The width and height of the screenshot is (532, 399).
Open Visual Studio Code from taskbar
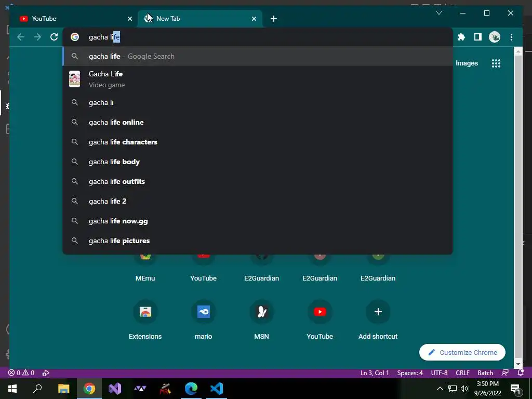pyautogui.click(x=217, y=389)
